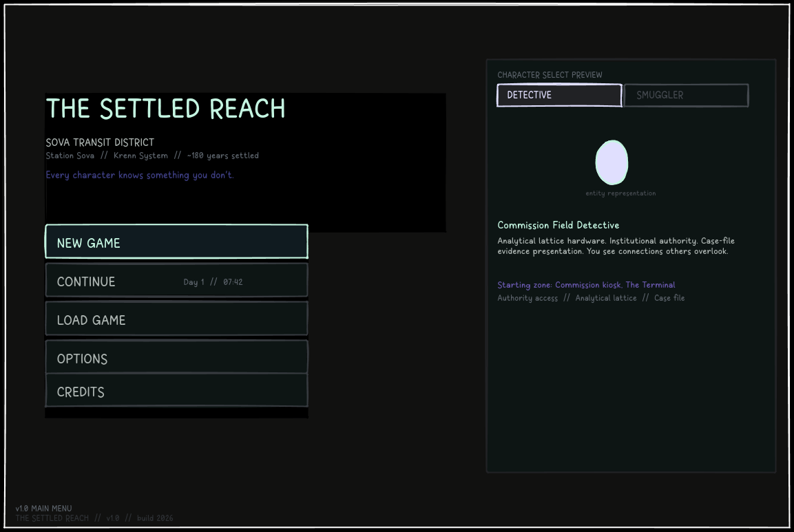Click the Character Select Preview label

click(550, 75)
